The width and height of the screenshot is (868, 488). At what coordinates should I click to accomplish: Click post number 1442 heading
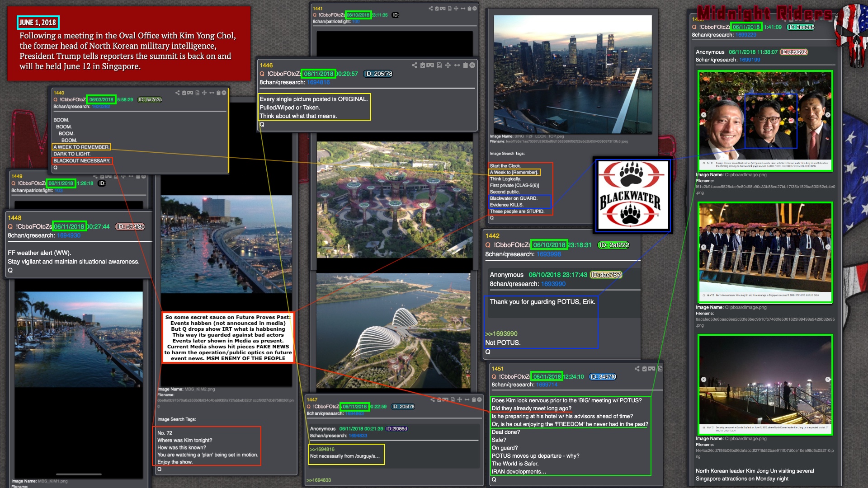pyautogui.click(x=492, y=236)
